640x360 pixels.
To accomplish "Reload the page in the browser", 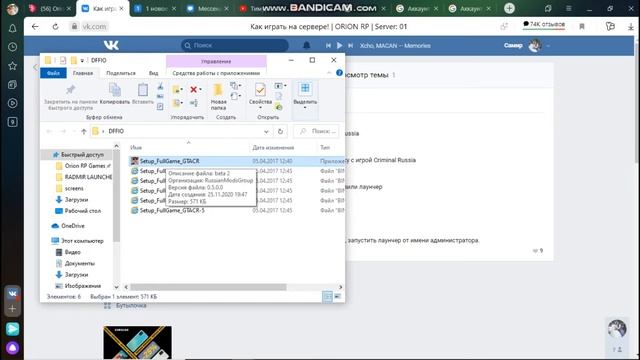I will (56, 27).
